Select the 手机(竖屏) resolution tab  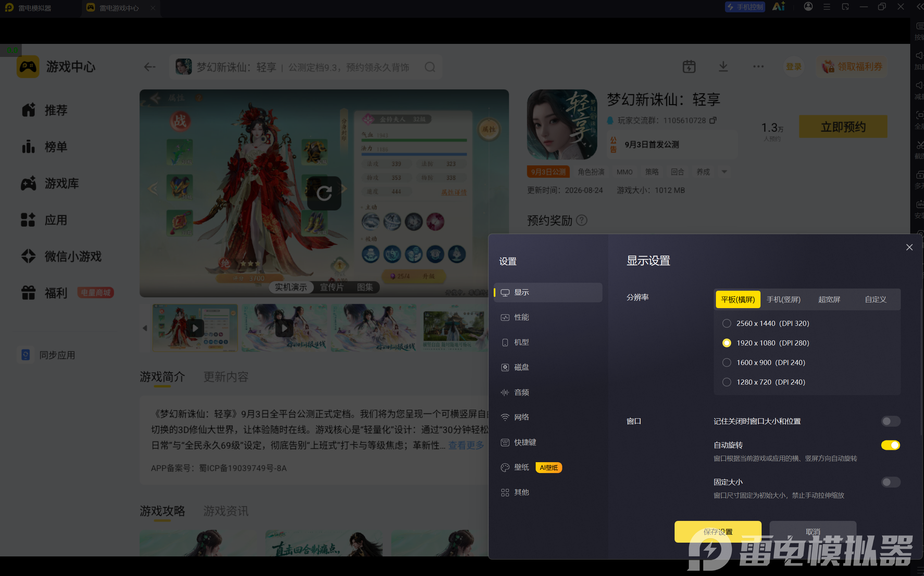(783, 299)
